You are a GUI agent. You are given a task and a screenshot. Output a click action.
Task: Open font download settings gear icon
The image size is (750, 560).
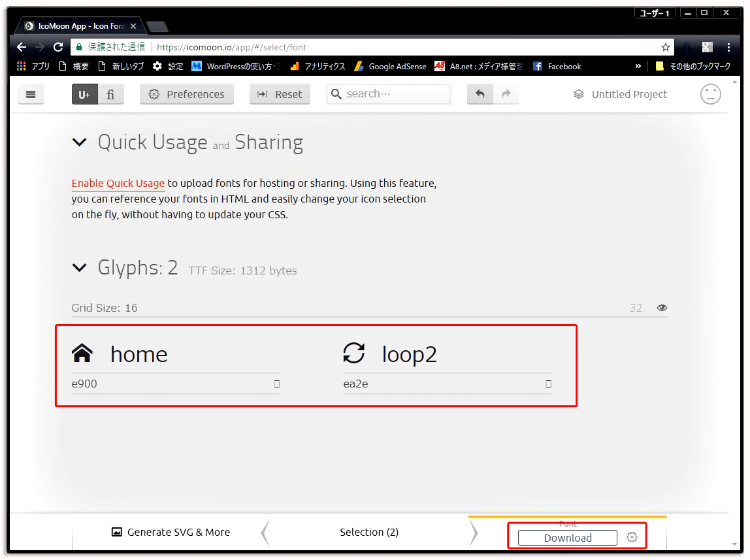coord(632,538)
